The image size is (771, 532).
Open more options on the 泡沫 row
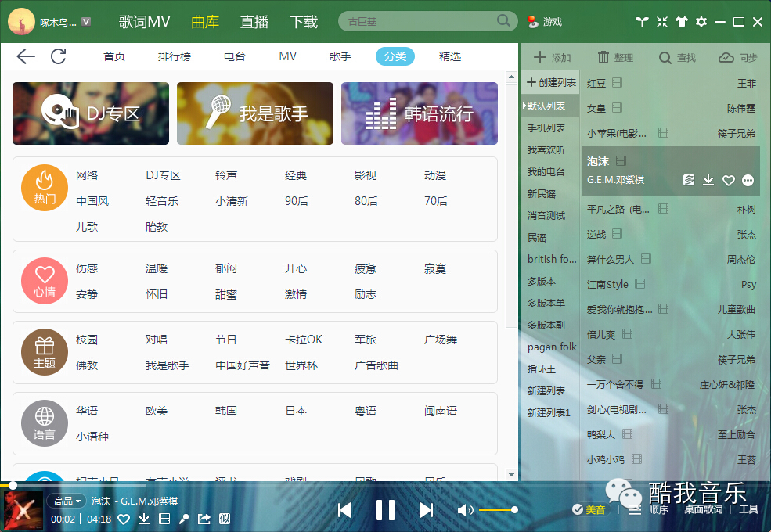pyautogui.click(x=748, y=181)
